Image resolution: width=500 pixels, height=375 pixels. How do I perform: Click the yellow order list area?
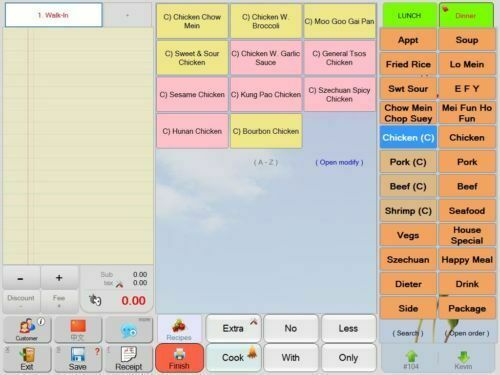(78, 146)
